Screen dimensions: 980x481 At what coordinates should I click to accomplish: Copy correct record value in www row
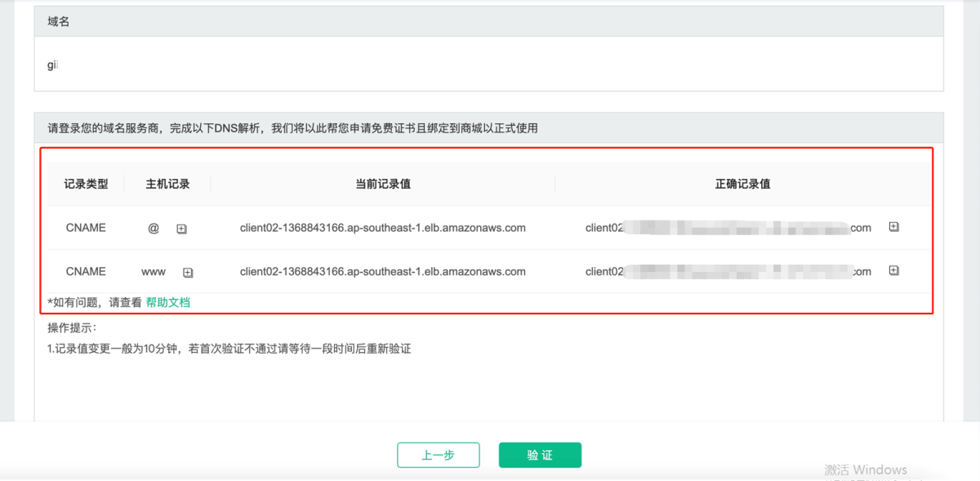(x=893, y=270)
